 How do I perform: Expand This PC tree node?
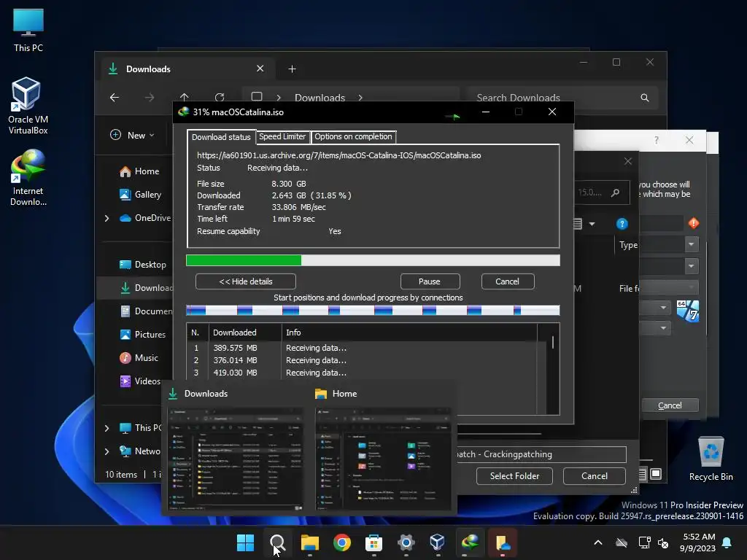(x=107, y=428)
